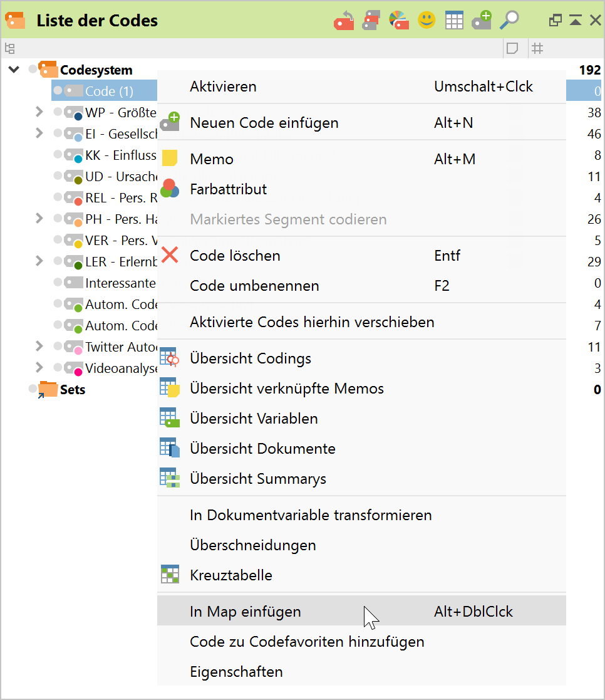605x700 pixels.
Task: Toggle activation circle for WP code
Action: [58, 112]
